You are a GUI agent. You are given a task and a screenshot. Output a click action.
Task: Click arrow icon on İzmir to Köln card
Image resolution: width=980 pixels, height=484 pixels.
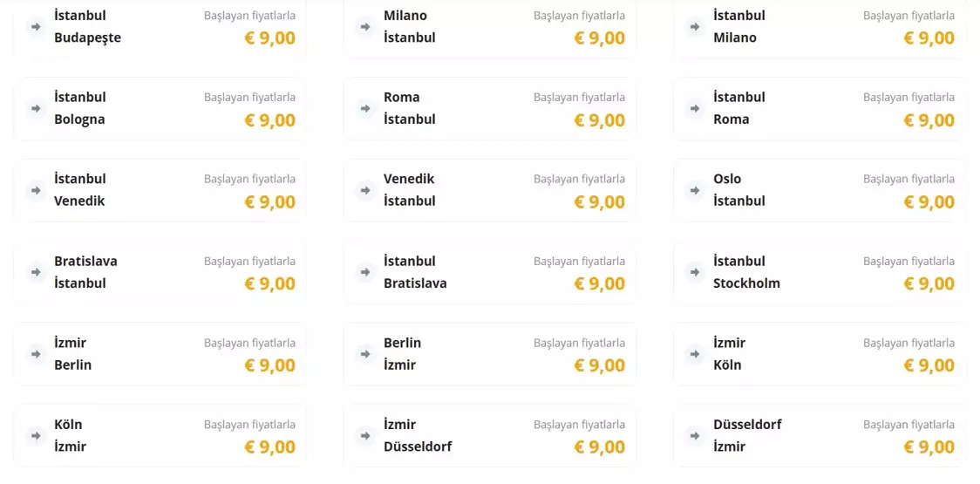(695, 354)
